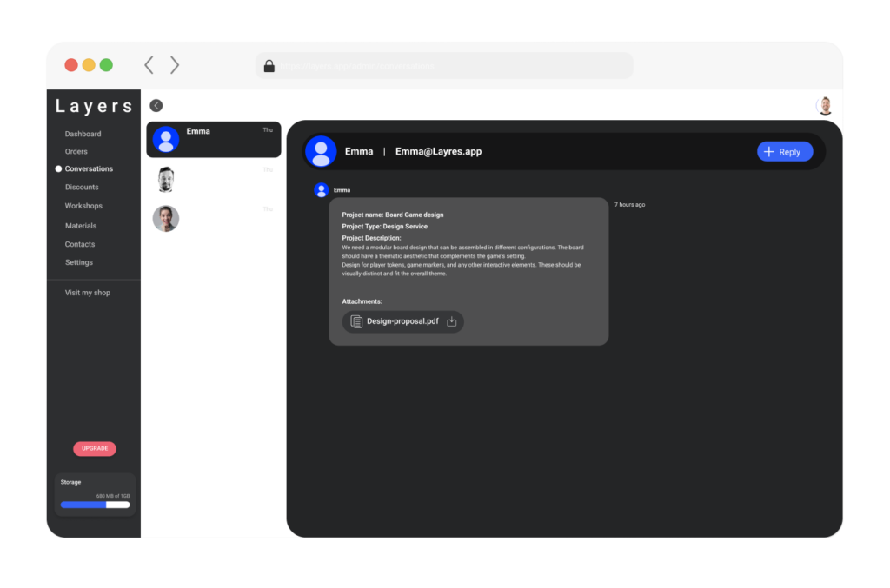Viewport: 890px width, 588px height.
Task: Select the active Conversations item in the sidebar
Action: (x=88, y=168)
